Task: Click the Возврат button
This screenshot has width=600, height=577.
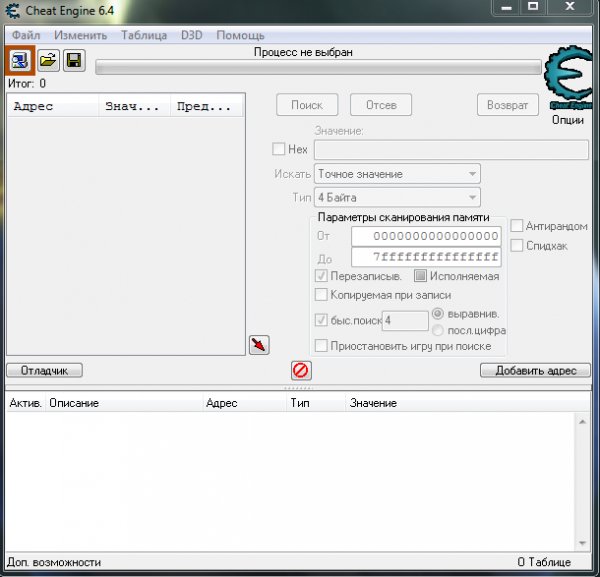Action: coord(507,105)
